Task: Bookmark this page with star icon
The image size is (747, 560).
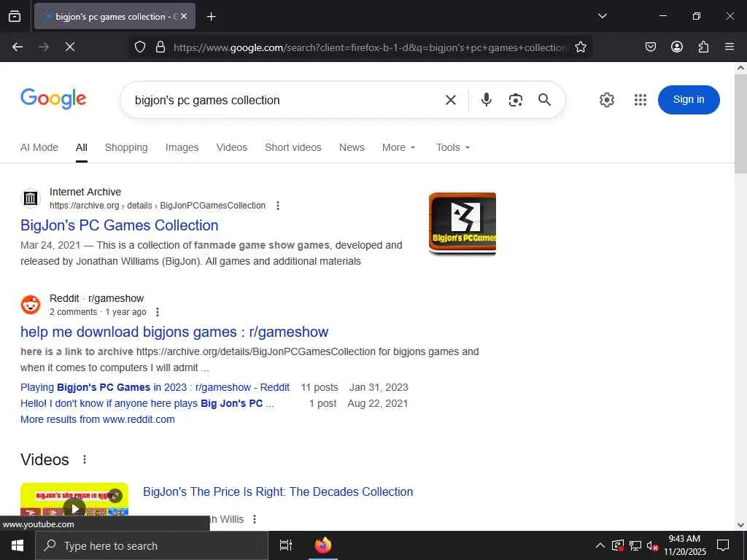Action: tap(580, 47)
